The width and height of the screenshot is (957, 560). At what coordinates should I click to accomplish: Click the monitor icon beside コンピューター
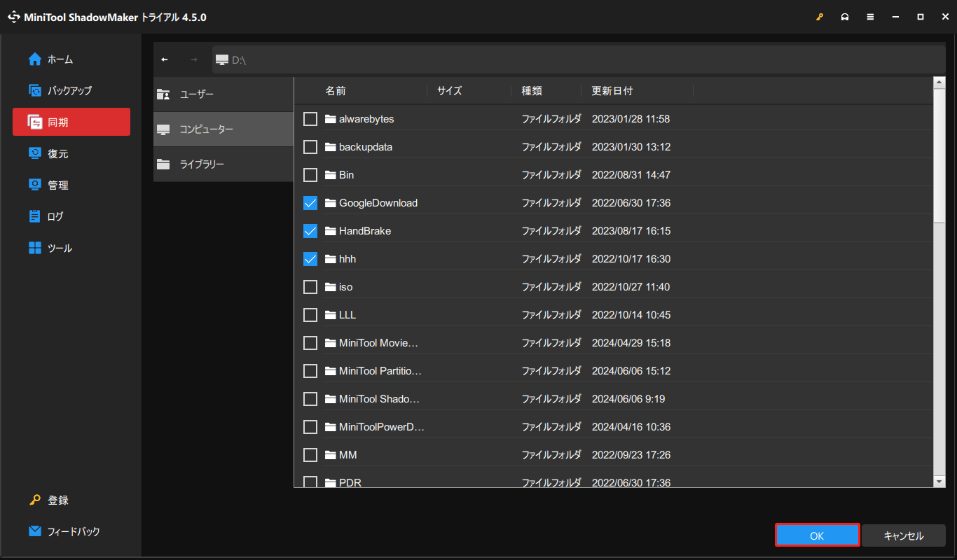163,129
